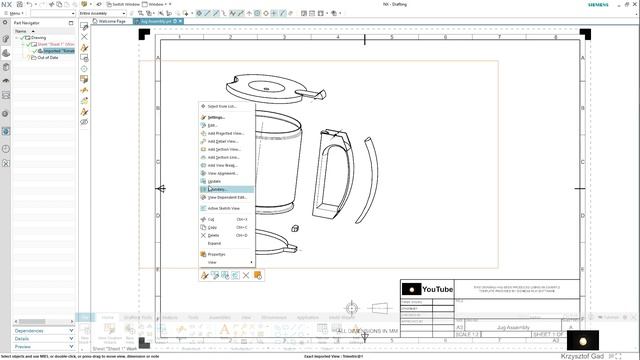Click the circular target icon in vertical toolbar
The image size is (640, 360).
coord(84,69)
